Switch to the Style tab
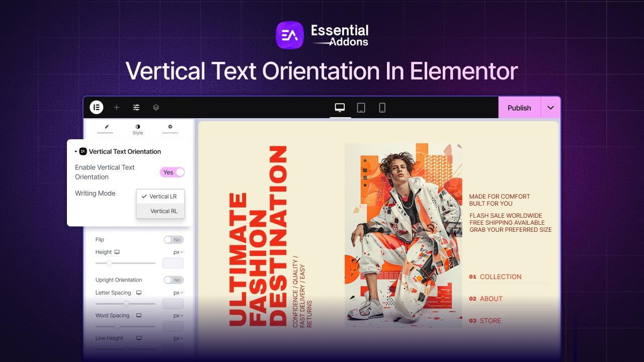The height and width of the screenshot is (362, 644). click(x=137, y=128)
